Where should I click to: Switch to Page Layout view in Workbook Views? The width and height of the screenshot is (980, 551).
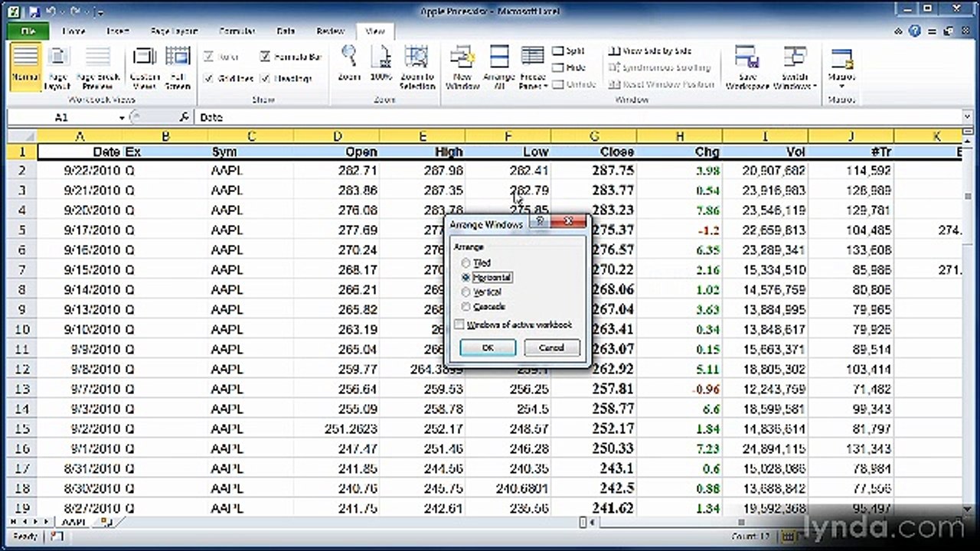(x=57, y=67)
